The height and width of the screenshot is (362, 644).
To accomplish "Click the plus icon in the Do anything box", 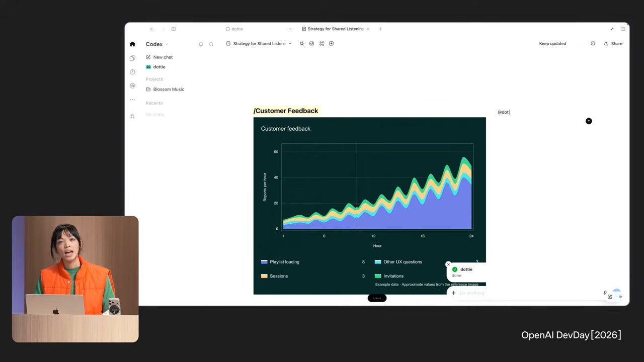I will click(x=453, y=293).
